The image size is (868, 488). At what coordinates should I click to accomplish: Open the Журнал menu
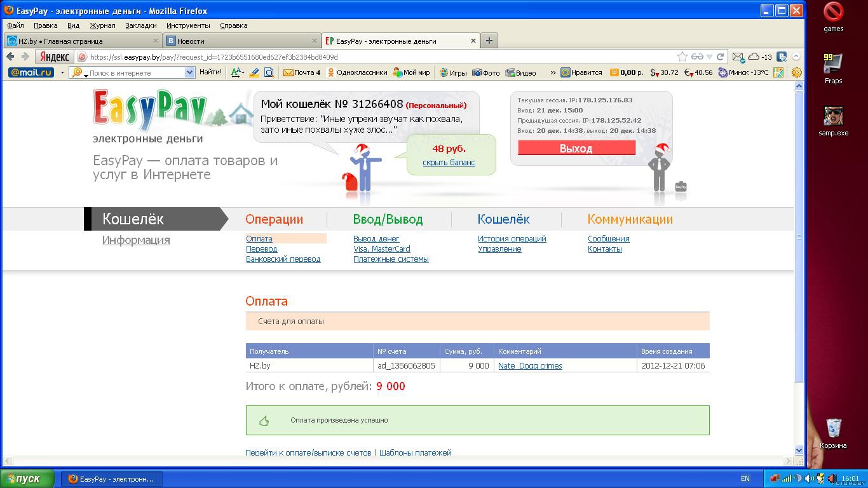(x=102, y=25)
